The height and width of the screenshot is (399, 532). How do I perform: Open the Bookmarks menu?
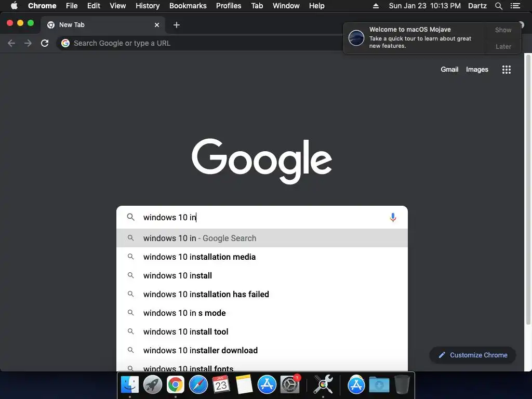(188, 6)
